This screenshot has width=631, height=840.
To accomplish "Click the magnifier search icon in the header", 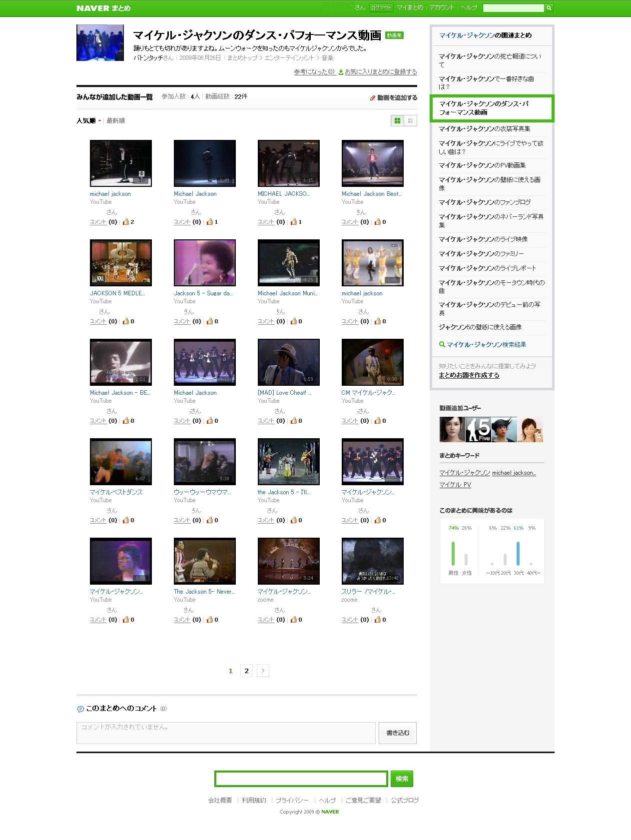I will tap(549, 8).
